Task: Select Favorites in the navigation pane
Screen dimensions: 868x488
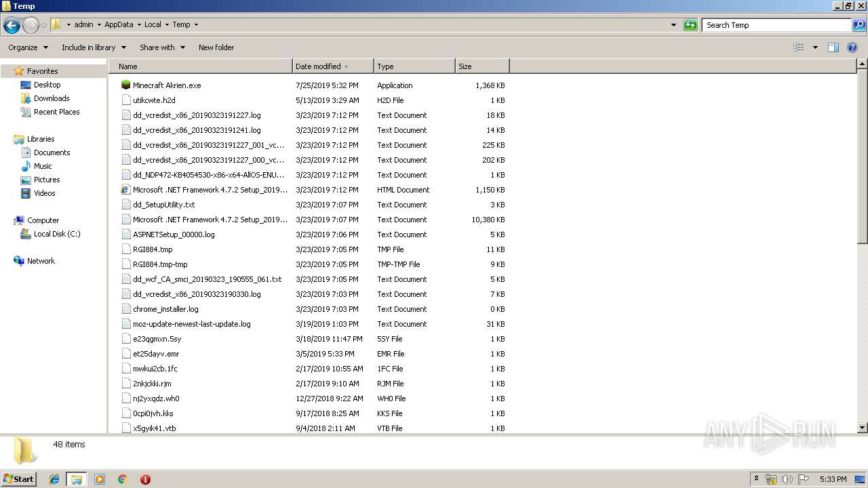Action: point(42,71)
